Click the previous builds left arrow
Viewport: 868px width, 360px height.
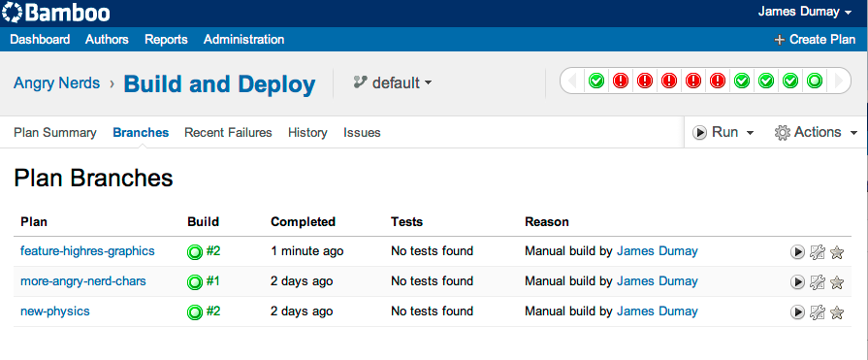click(572, 82)
